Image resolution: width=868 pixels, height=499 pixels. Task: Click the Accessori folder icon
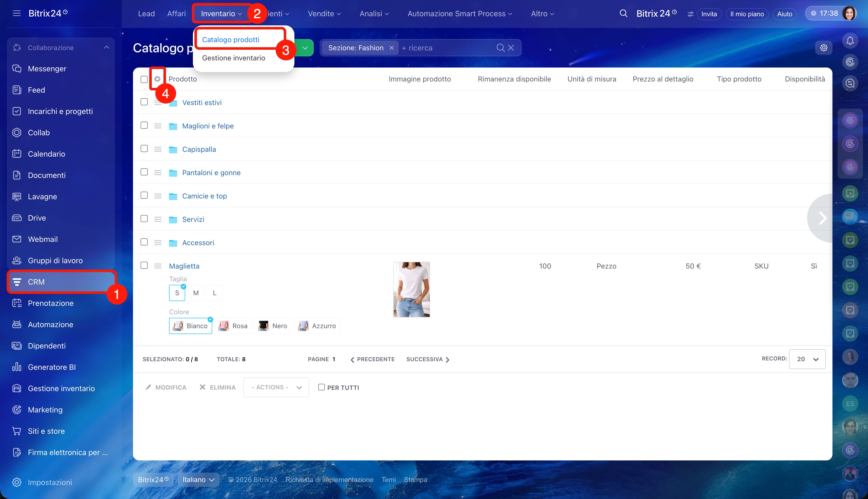point(173,243)
